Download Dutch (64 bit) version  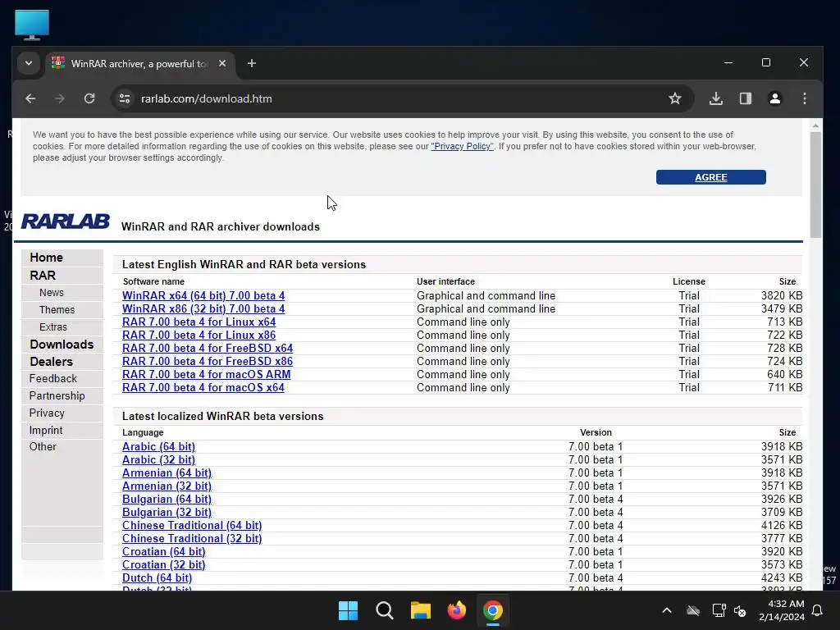point(157,578)
